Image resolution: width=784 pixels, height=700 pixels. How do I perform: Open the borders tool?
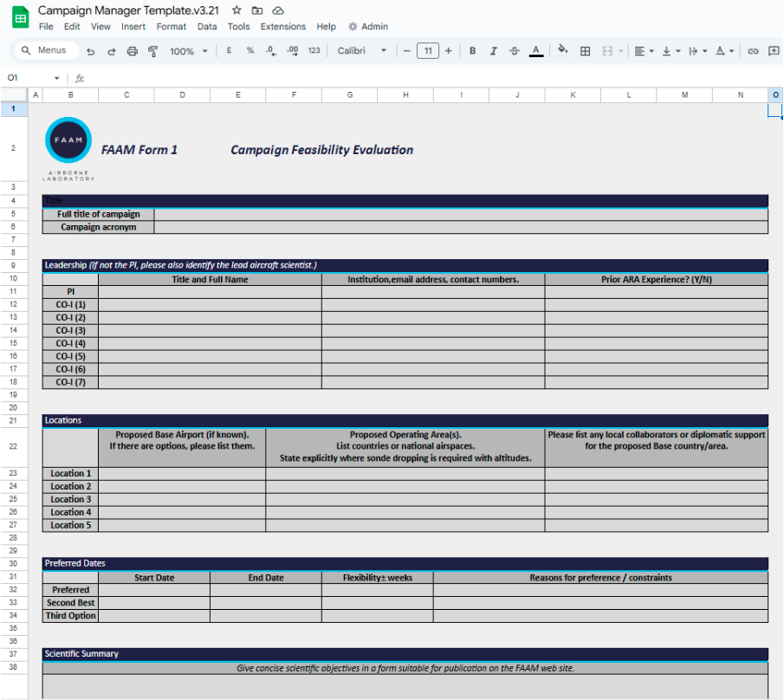coord(585,51)
